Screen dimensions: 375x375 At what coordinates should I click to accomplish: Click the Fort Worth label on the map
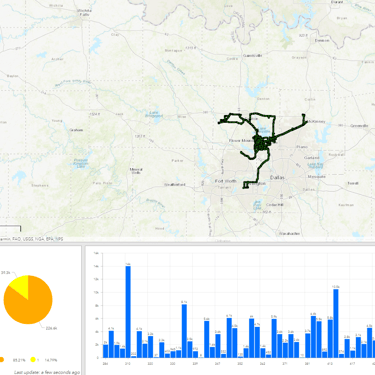[x=226, y=181]
